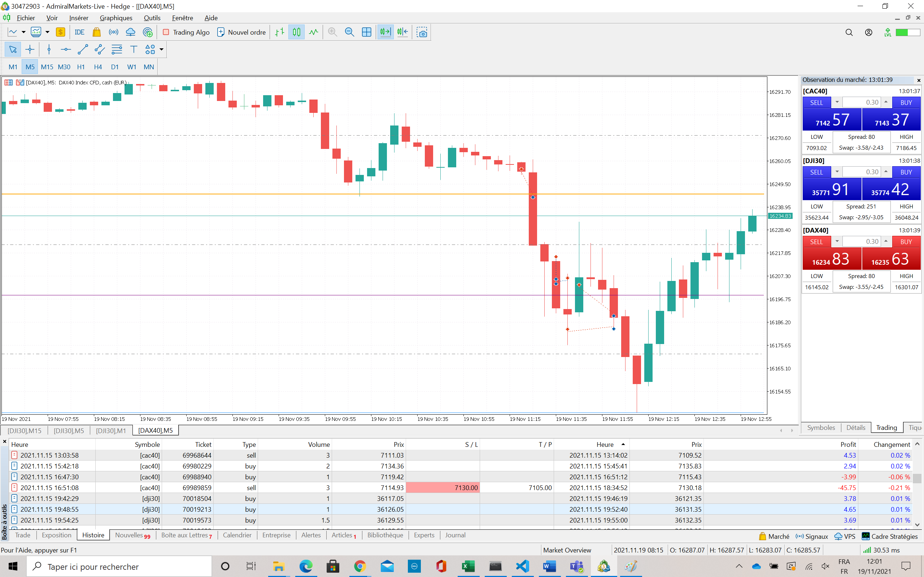Click the orange horizontal line on chart
Screen dimensions: 924x577
click(x=267, y=194)
